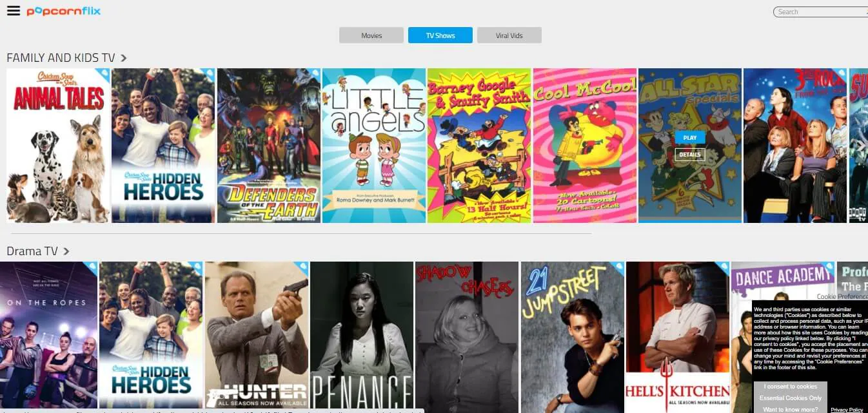This screenshot has height=413, width=868.
Task: View Details for All Star Specials
Action: [690, 155]
